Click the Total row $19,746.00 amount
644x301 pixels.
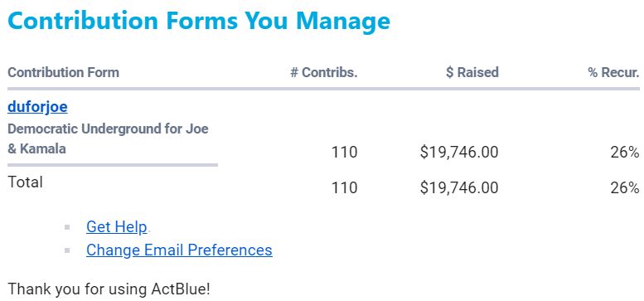[459, 188]
